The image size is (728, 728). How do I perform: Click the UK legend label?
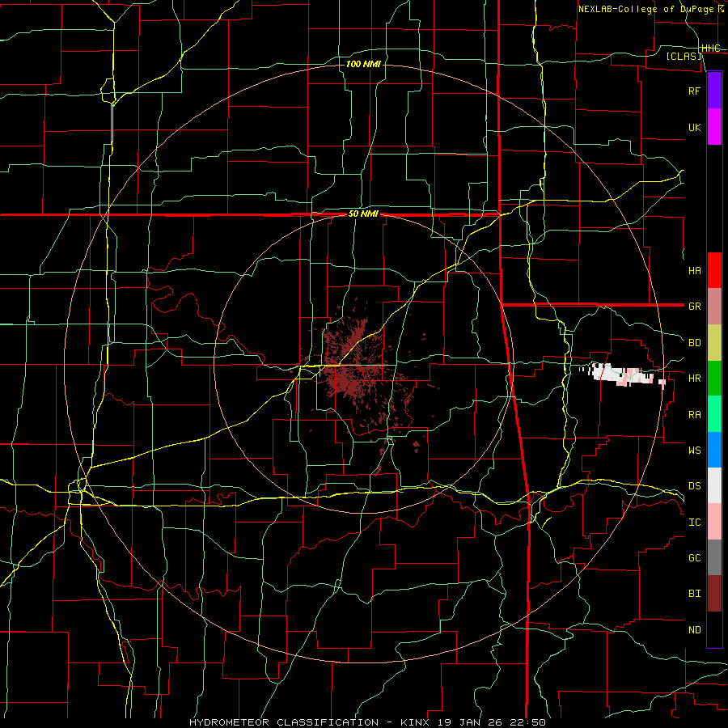click(694, 128)
